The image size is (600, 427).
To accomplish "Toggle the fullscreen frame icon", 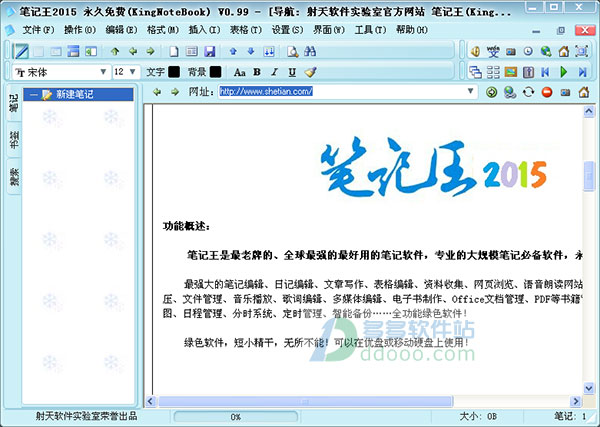I will click(582, 51).
